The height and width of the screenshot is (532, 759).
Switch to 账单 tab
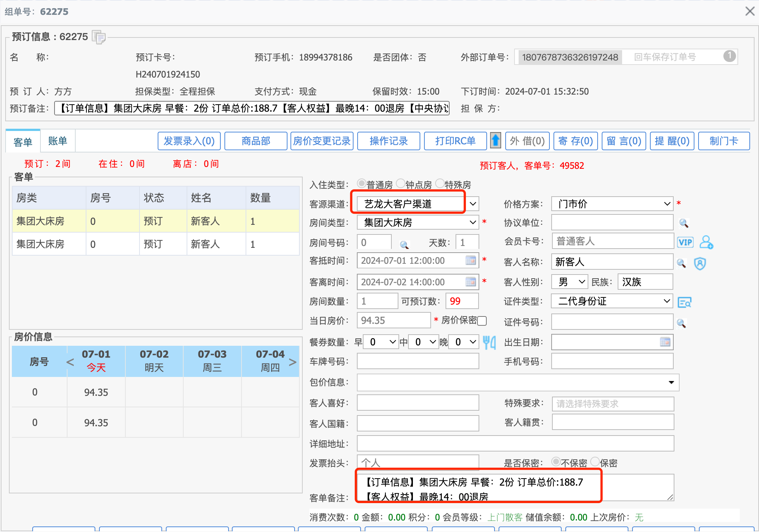point(57,141)
